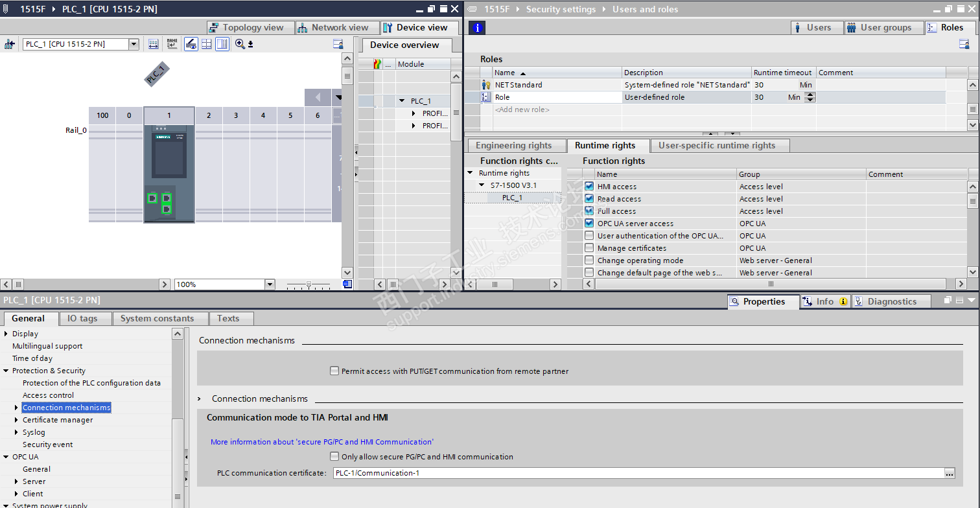Click the PLC CPU module in slot 1
The width and height of the screenshot is (980, 508).
coord(169,174)
